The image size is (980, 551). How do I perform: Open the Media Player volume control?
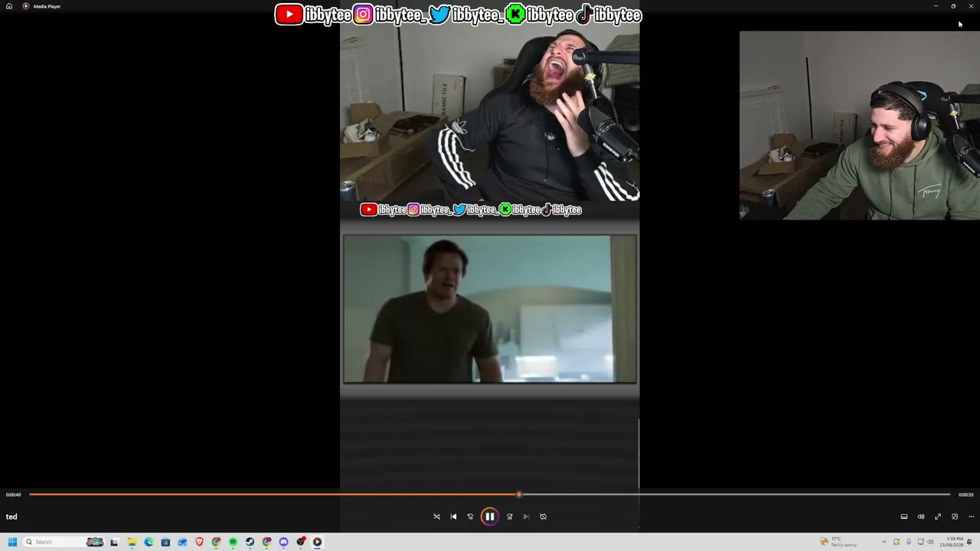(x=921, y=517)
